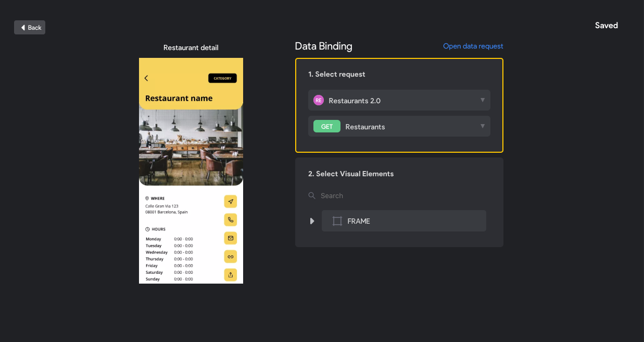The image size is (644, 342).
Task: Click the search magnifier icon
Action: pos(312,196)
